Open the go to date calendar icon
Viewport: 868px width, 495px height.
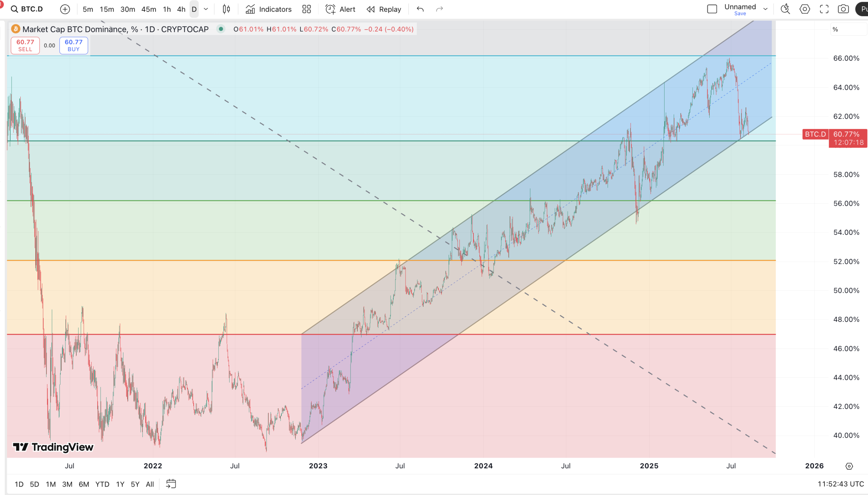click(x=171, y=484)
